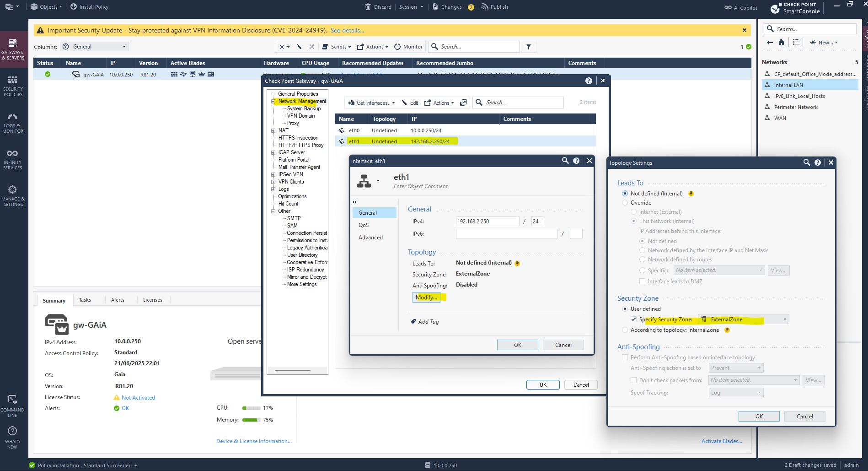
Task: Click the search magnifier in Interface eth1 title bar
Action: [565, 161]
